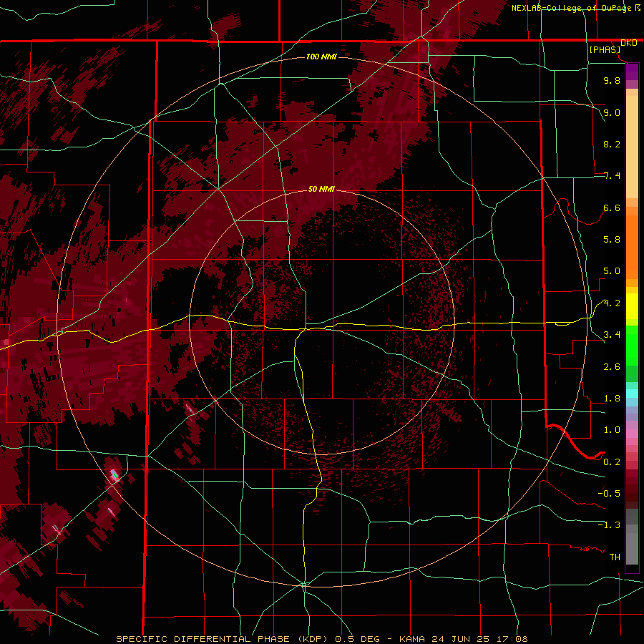
Task: Pick the bright green band on the color bar
Action: click(x=632, y=346)
